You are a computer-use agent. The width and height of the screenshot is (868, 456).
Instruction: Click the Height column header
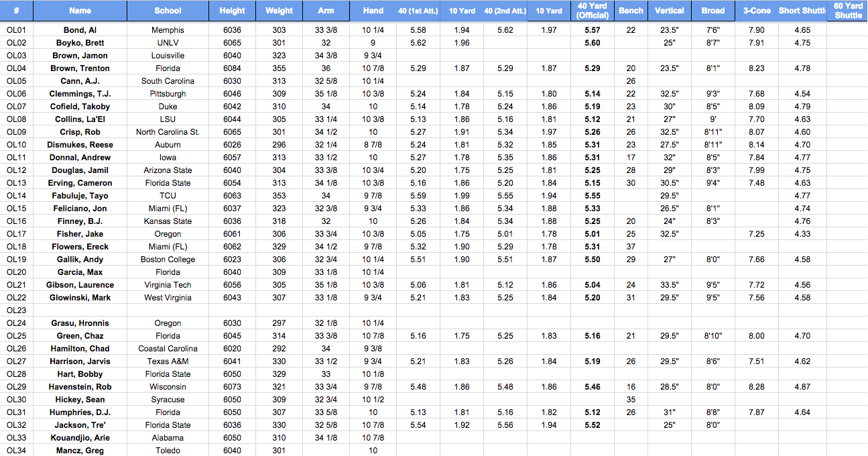coord(232,11)
